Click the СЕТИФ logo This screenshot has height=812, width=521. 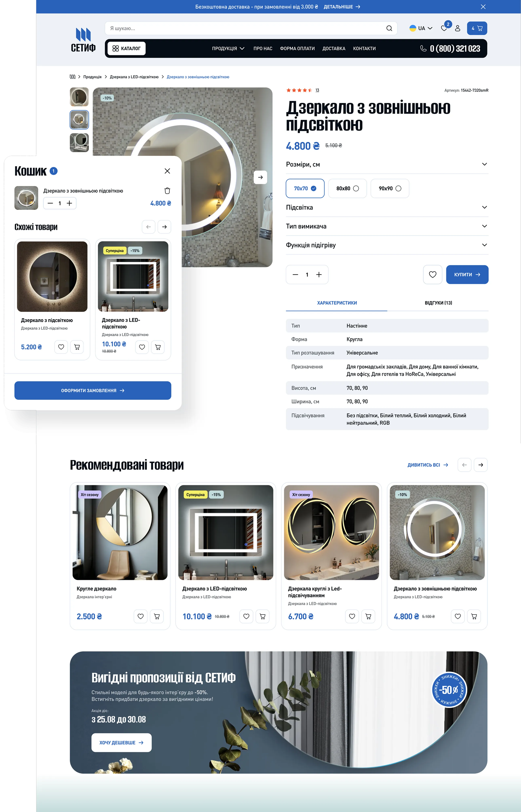click(83, 40)
